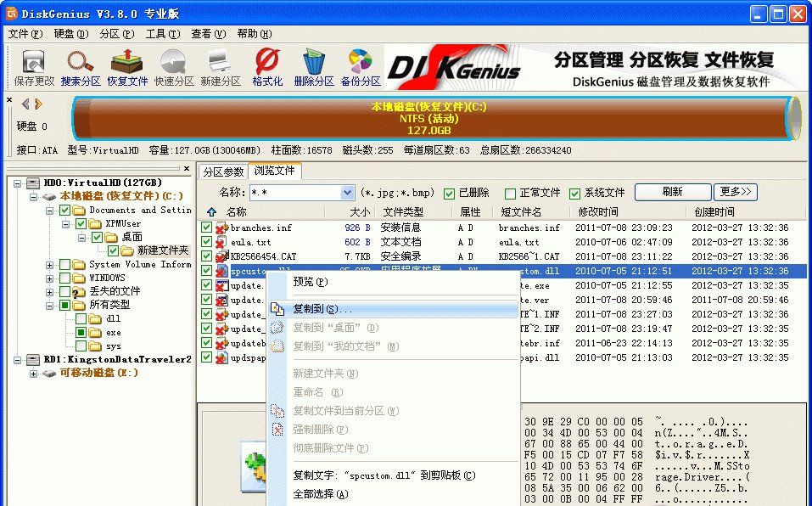
Task: Click the next disk right arrow
Action: [x=38, y=104]
